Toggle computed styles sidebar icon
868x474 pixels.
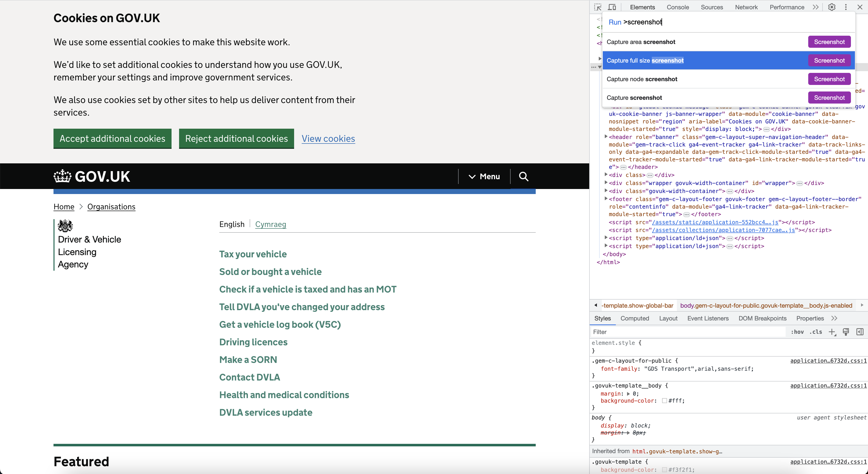pyautogui.click(x=860, y=332)
